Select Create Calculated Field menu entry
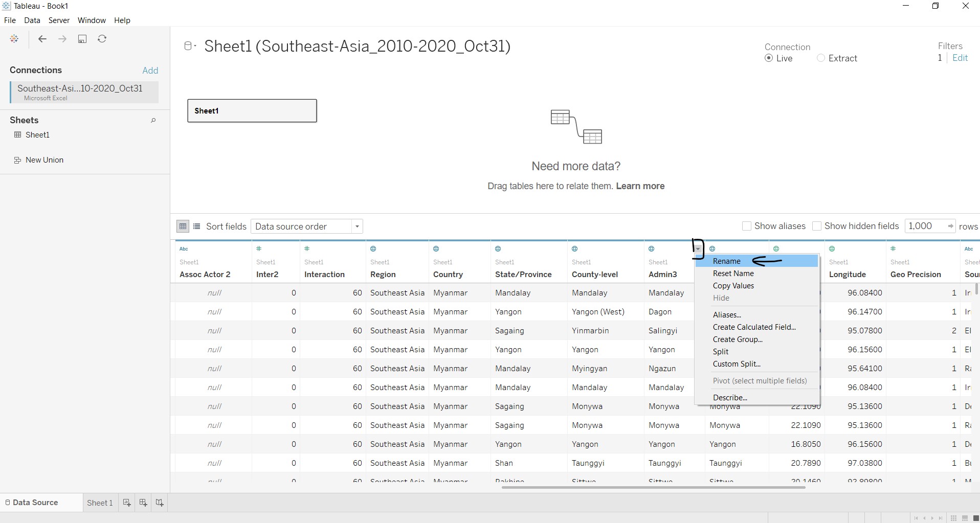This screenshot has height=523, width=980. [754, 327]
